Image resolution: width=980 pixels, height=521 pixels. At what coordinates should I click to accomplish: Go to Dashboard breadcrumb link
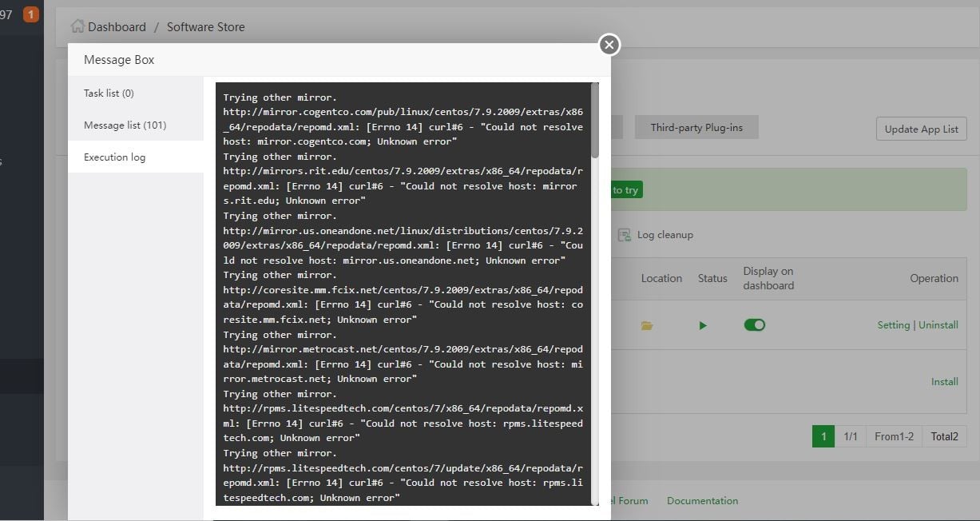click(x=117, y=27)
